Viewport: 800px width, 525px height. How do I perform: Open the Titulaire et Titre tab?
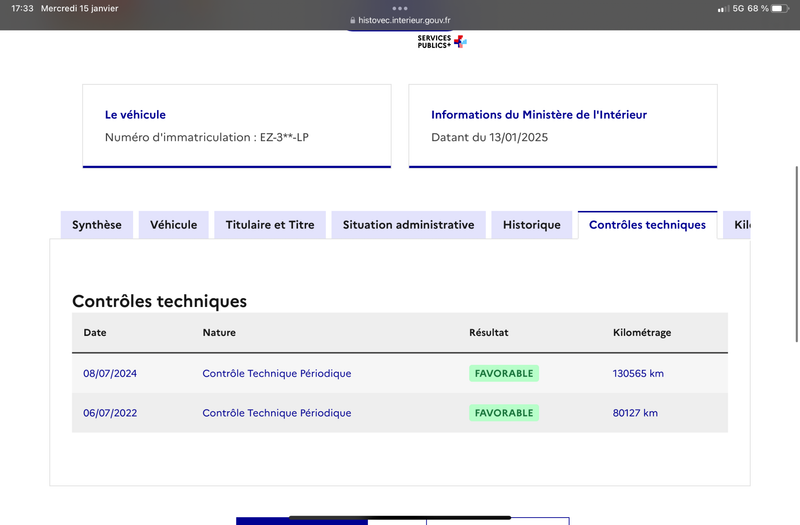[x=270, y=225]
